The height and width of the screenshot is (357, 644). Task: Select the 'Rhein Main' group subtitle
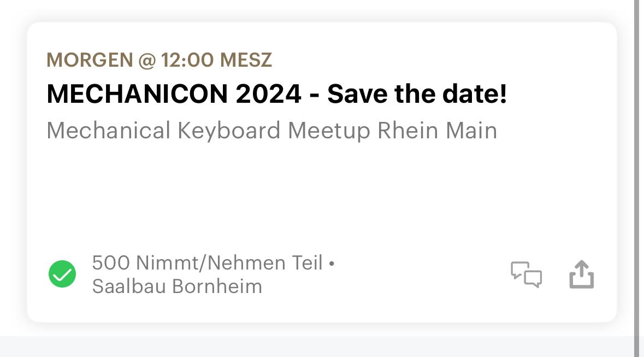point(438,131)
